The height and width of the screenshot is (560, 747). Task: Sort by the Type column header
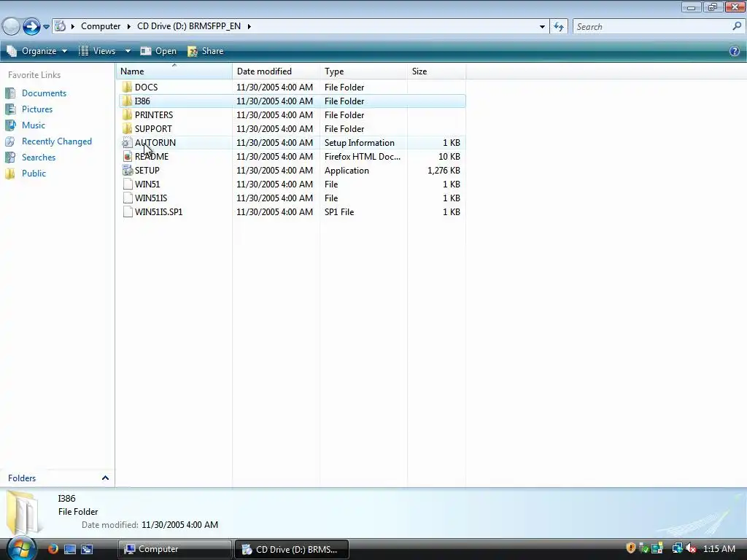pos(363,71)
